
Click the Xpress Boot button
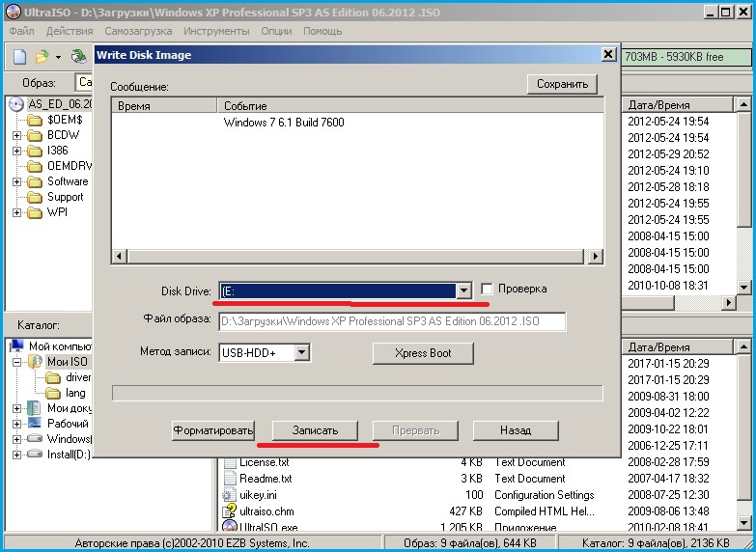click(423, 353)
